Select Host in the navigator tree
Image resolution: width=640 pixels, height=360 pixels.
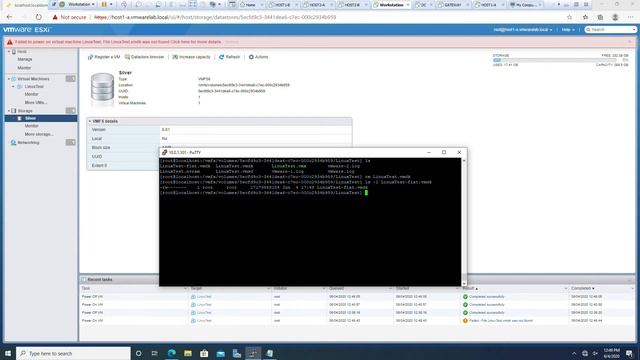[x=22, y=51]
